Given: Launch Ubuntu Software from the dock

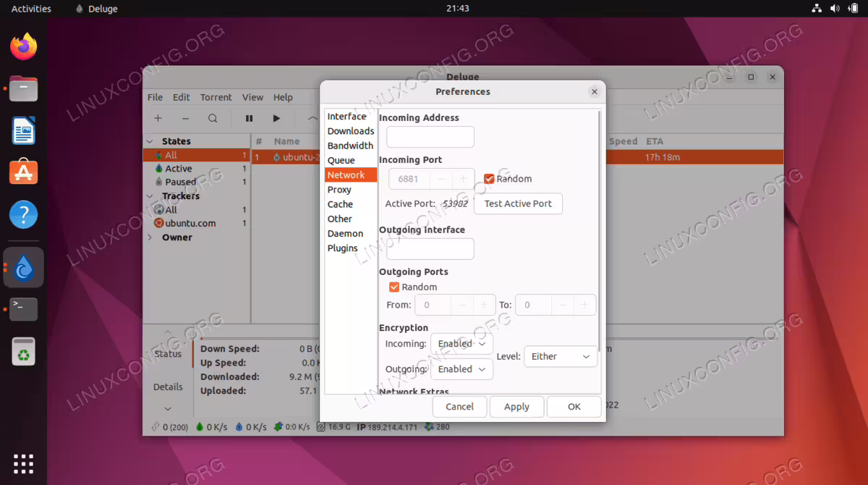Looking at the screenshot, I should coord(24,172).
